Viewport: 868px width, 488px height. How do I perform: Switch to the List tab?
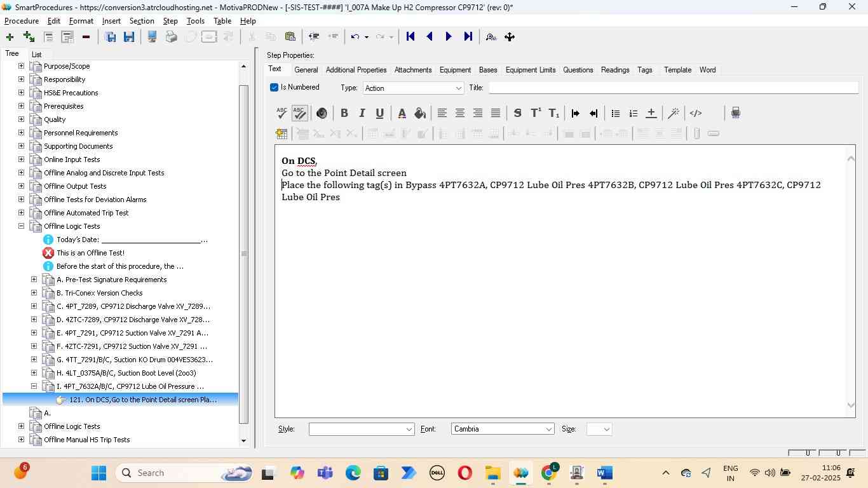tap(37, 55)
